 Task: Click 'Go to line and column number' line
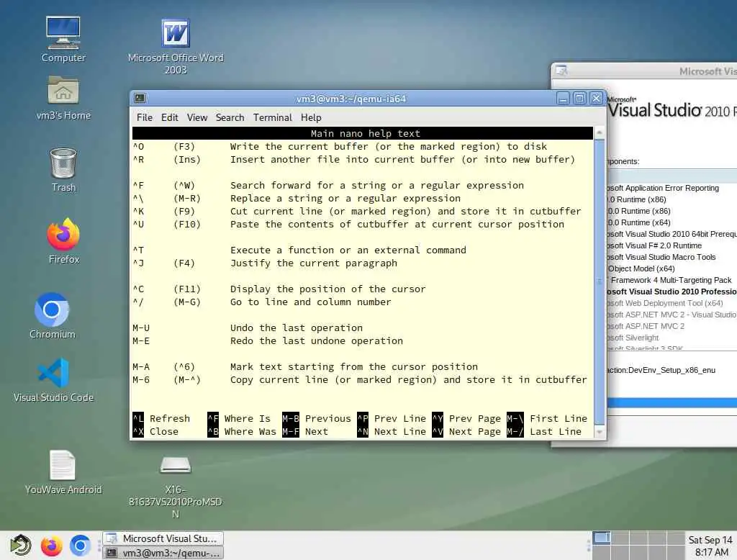(x=311, y=302)
